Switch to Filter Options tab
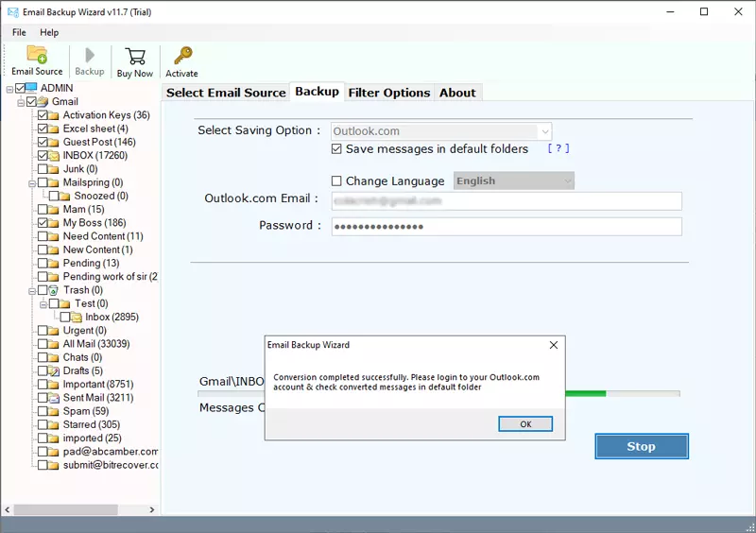This screenshot has height=533, width=756. coord(389,93)
